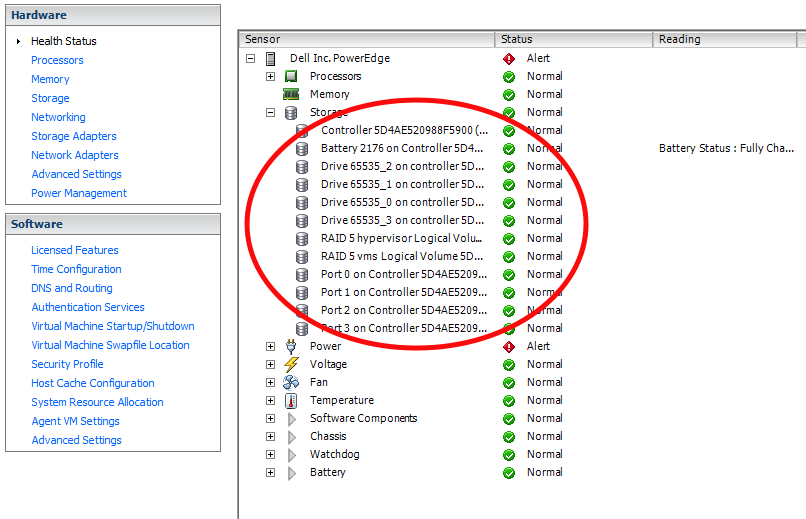Open the Authentication Services link
The height and width of the screenshot is (519, 806).
[88, 307]
